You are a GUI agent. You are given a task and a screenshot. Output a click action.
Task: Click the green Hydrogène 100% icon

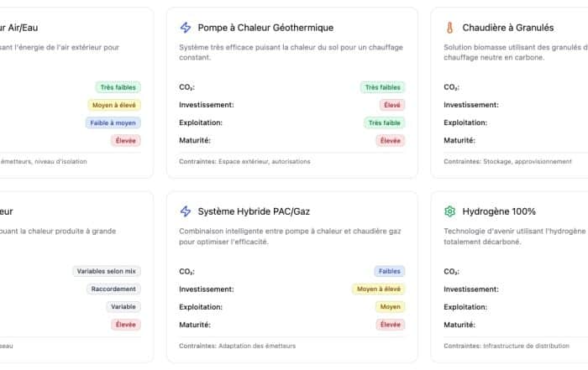(x=449, y=211)
